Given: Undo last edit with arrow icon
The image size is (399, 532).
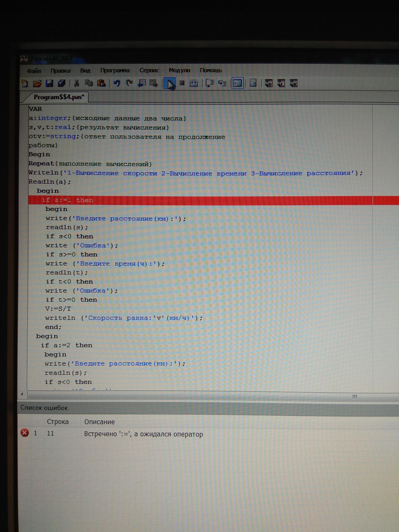Looking at the screenshot, I should tap(117, 84).
